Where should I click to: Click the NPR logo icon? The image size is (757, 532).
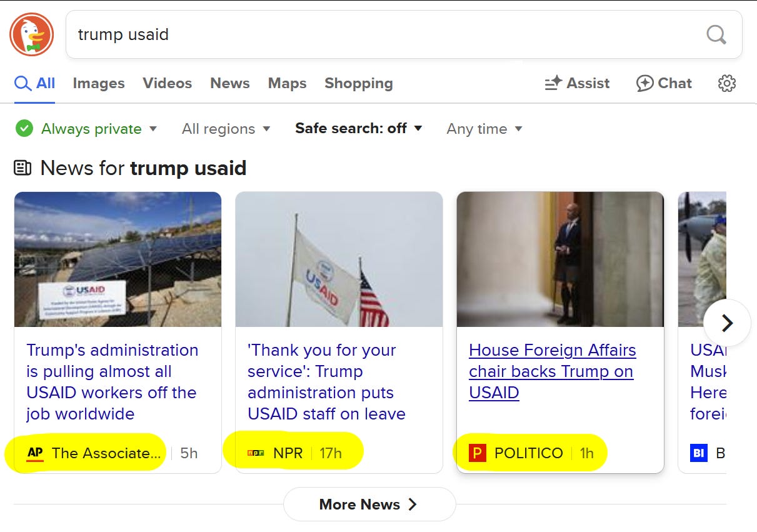(x=256, y=453)
